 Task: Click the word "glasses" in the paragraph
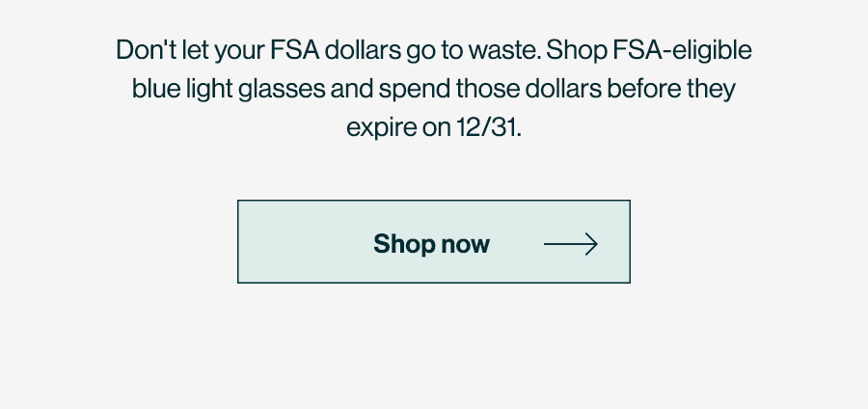(x=282, y=90)
